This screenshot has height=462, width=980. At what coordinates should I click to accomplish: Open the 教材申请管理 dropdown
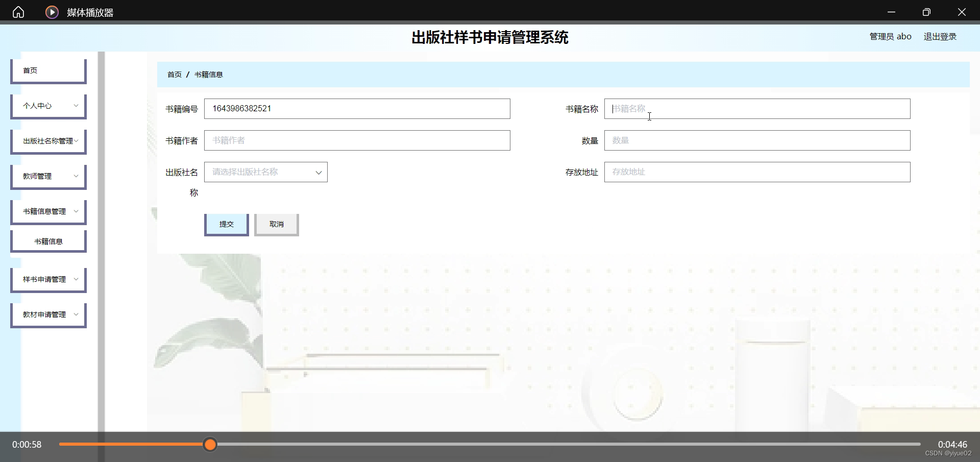[x=47, y=314]
